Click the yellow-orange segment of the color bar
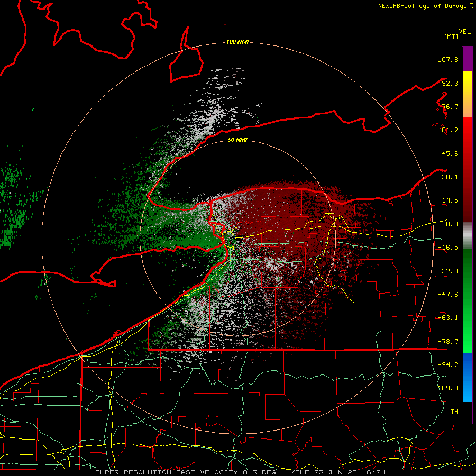 467,94
